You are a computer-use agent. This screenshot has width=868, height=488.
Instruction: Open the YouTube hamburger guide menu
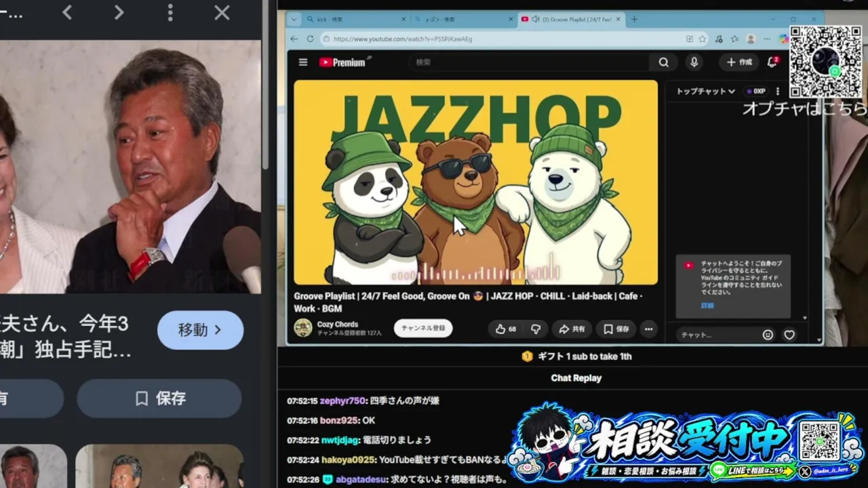(303, 62)
